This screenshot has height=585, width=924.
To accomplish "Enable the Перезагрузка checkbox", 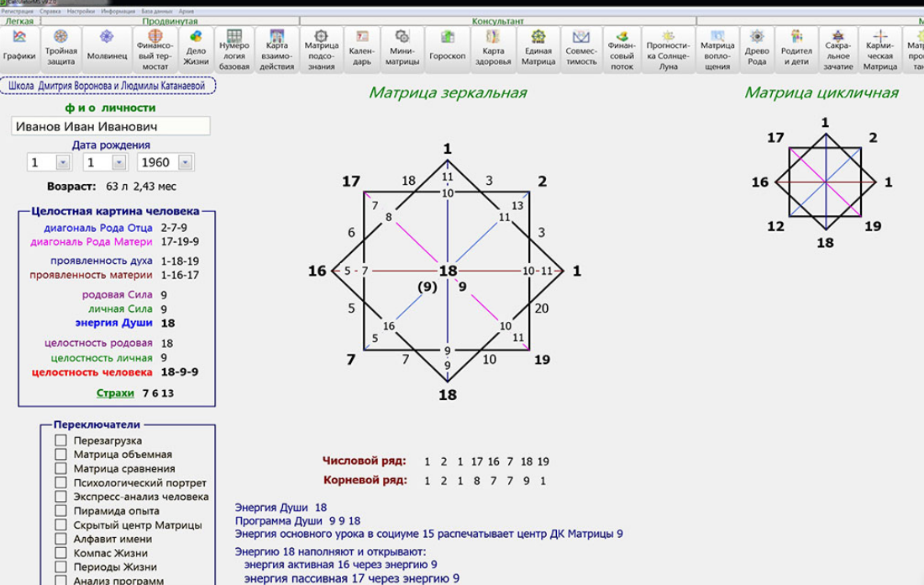I will (x=60, y=440).
